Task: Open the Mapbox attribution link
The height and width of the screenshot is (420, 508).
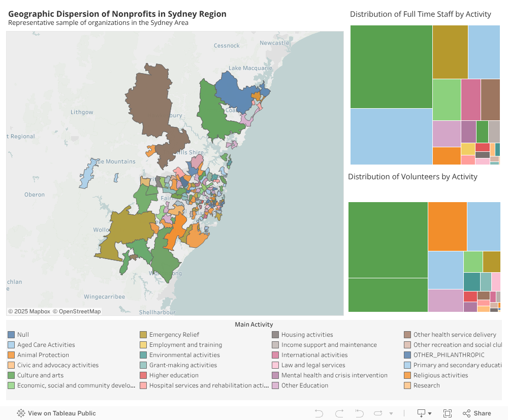Action: pyautogui.click(x=29, y=311)
